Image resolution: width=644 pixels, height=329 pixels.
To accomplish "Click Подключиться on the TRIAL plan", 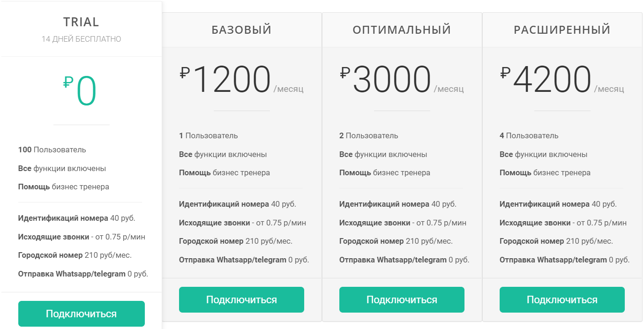I will click(x=81, y=314).
